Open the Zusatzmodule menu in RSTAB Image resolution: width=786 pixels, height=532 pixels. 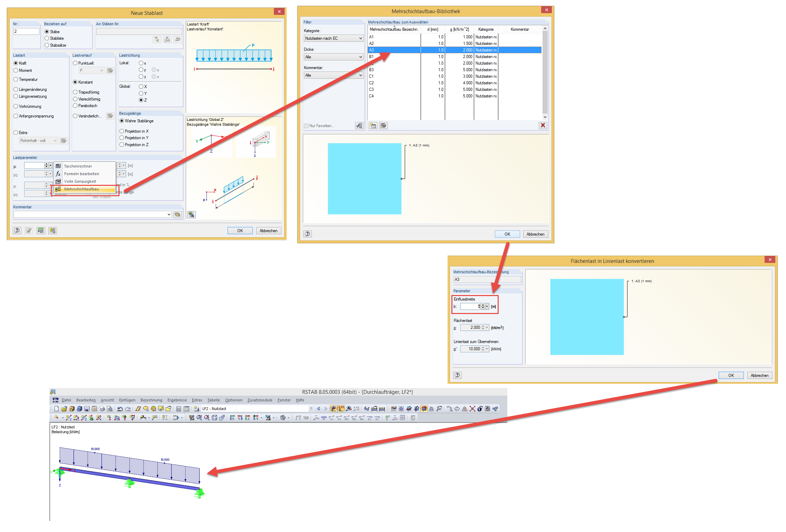(x=260, y=400)
